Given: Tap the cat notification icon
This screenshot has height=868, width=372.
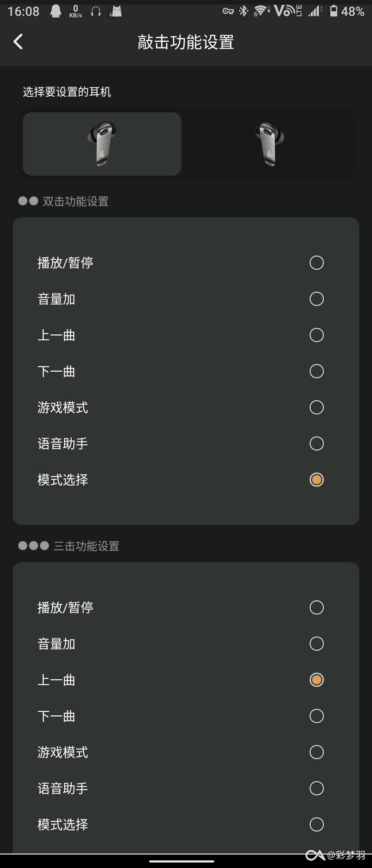Looking at the screenshot, I should 116,11.
